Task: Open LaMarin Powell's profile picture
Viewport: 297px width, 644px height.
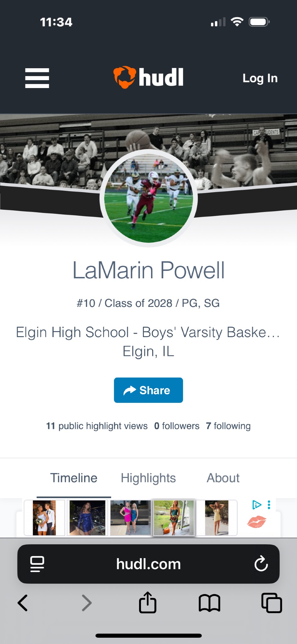Action: [x=148, y=198]
